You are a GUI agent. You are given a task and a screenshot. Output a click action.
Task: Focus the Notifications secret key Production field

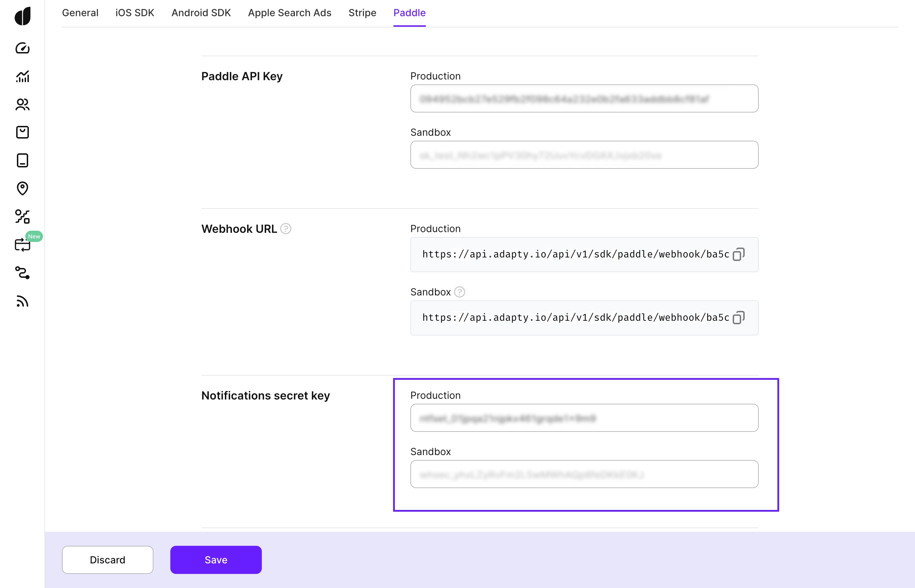coord(584,418)
